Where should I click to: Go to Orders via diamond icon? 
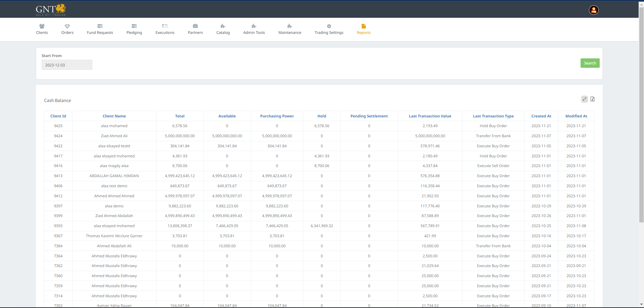(x=67, y=26)
